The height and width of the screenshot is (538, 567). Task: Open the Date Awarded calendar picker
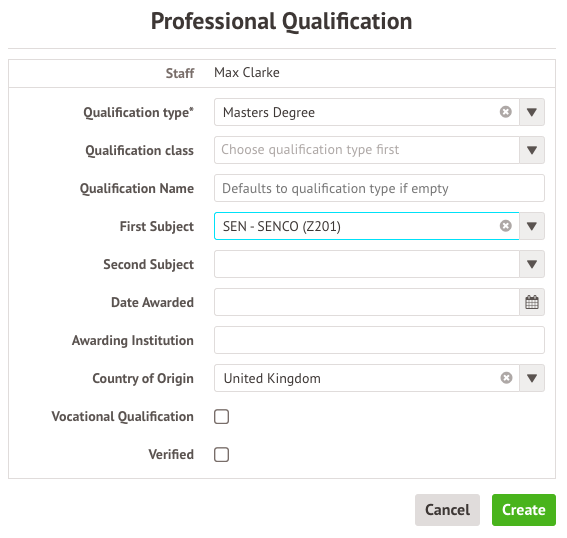pos(532,302)
